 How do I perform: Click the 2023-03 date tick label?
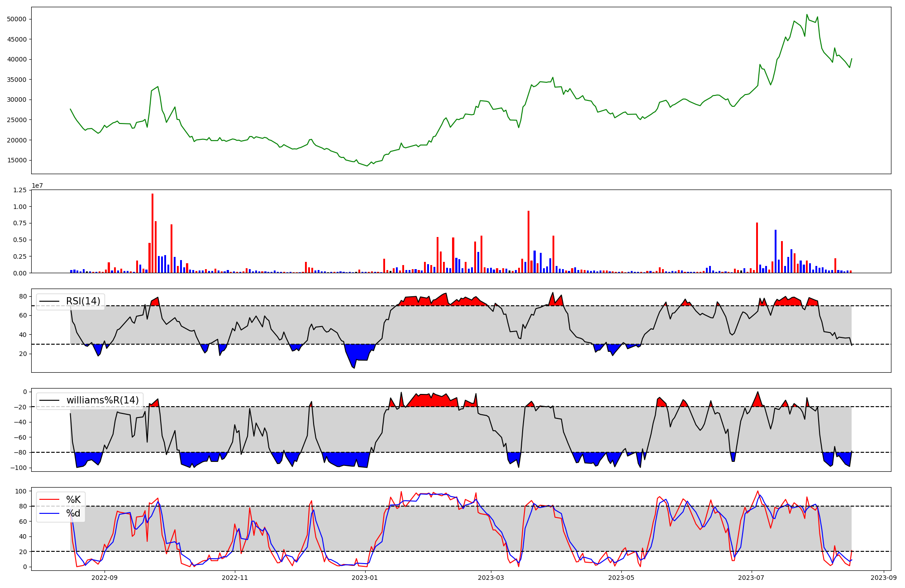(x=491, y=578)
